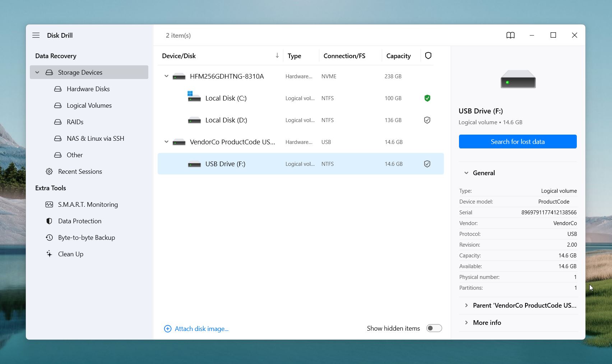Sort by the Capacity column header

[x=398, y=56]
